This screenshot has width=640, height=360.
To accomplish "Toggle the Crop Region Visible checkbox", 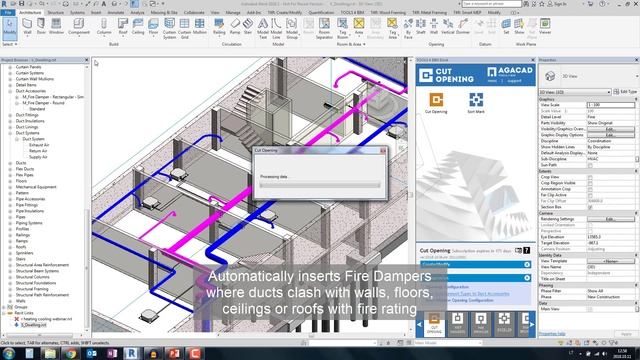I will pyautogui.click(x=590, y=183).
